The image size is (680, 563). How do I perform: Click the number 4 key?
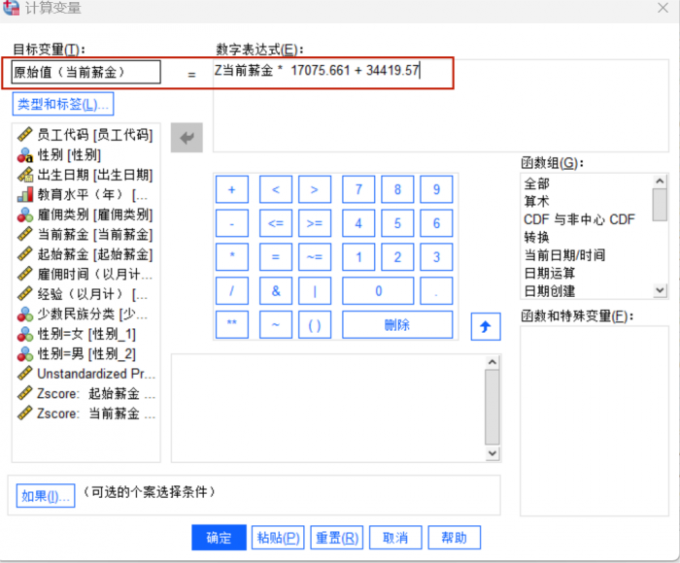click(x=359, y=223)
